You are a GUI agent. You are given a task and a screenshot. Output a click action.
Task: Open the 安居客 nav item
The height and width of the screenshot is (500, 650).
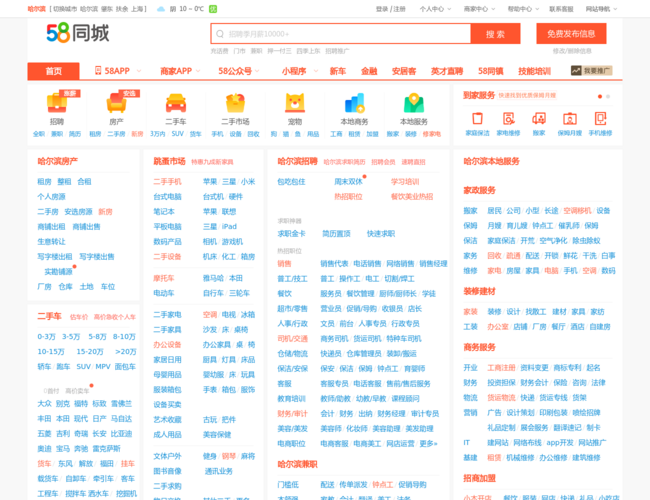tap(404, 71)
